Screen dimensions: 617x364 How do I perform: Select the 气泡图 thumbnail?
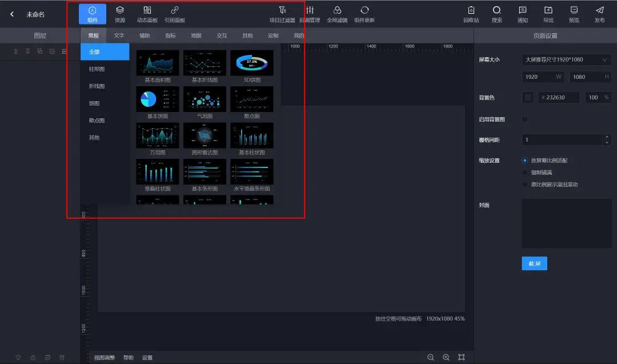[205, 99]
